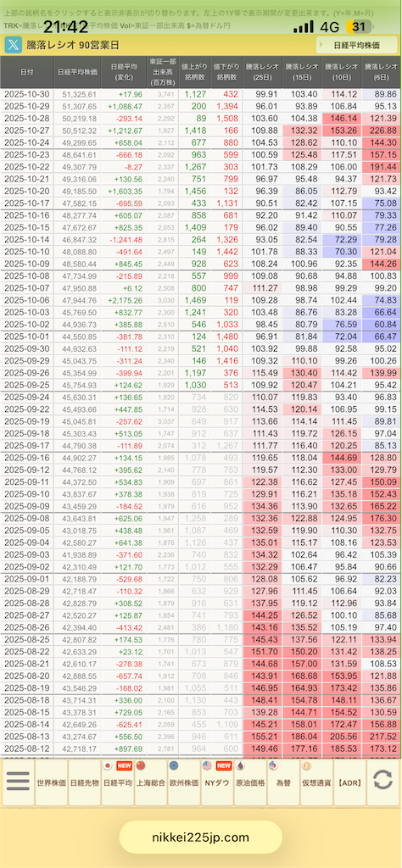The height and width of the screenshot is (868, 402).
Task: Open the 【ADR】 tab
Action: tap(350, 782)
